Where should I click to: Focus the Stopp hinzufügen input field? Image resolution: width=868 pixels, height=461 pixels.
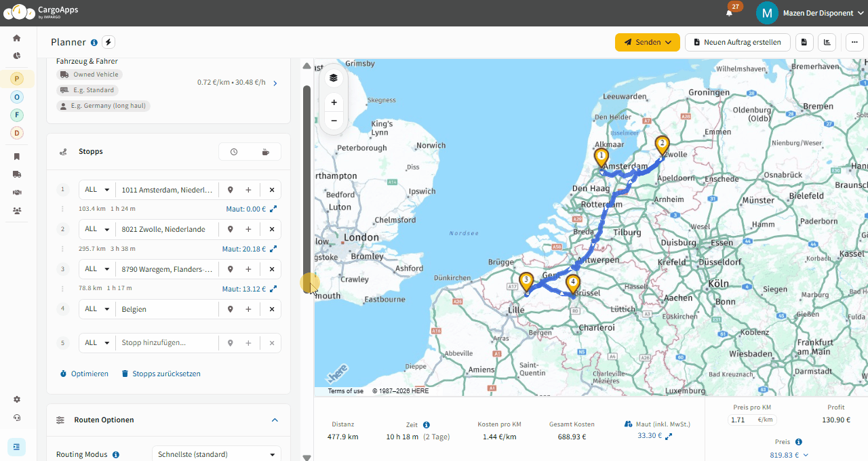click(167, 343)
